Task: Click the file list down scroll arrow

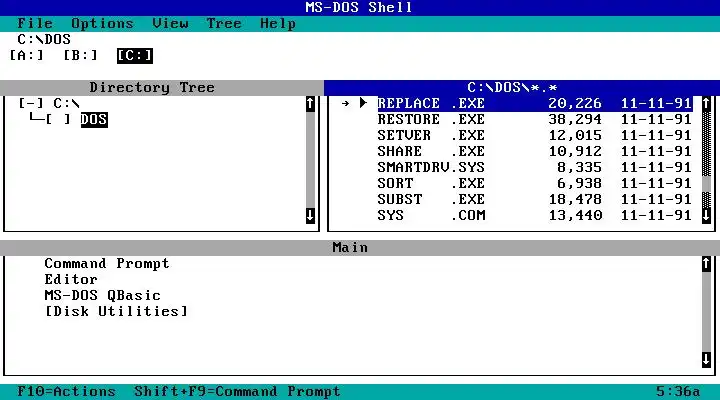Action: pyautogui.click(x=707, y=215)
